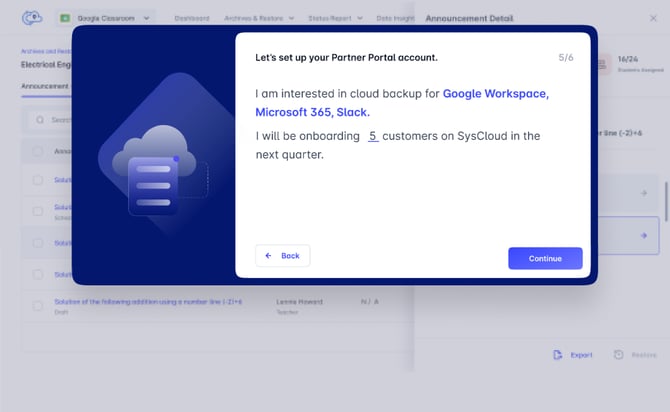
Task: Click the left arrow icon in Back button
Action: pos(268,256)
